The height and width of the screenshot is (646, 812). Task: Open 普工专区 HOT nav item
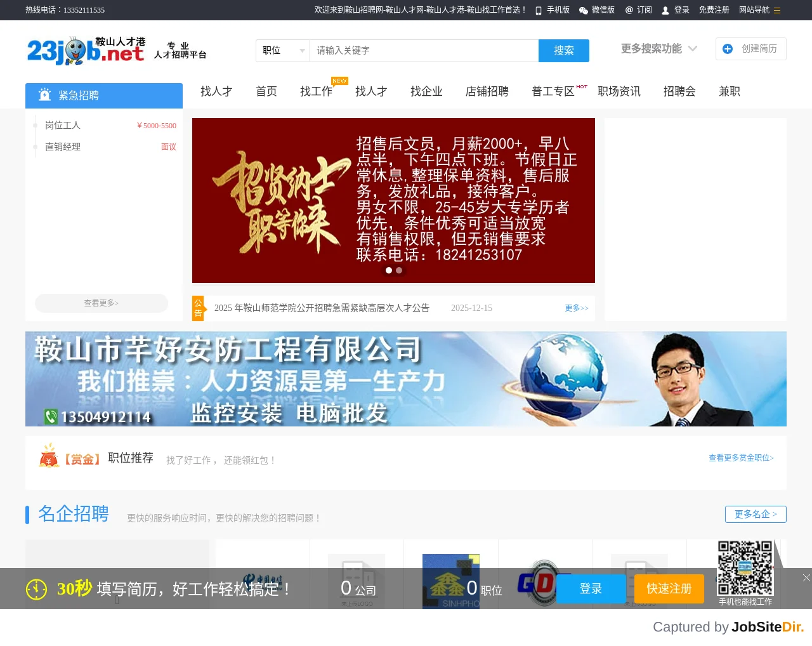pyautogui.click(x=553, y=91)
